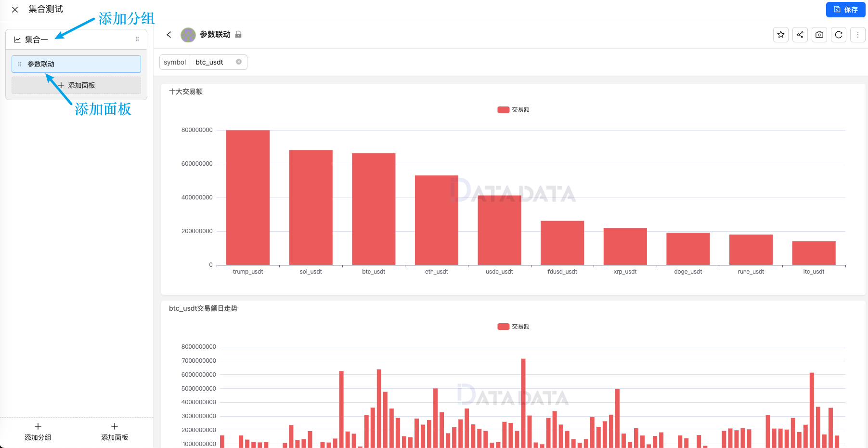Screen dimensions: 868x448
Task: Click the sol_usdt bar in the chart
Action: (311, 208)
